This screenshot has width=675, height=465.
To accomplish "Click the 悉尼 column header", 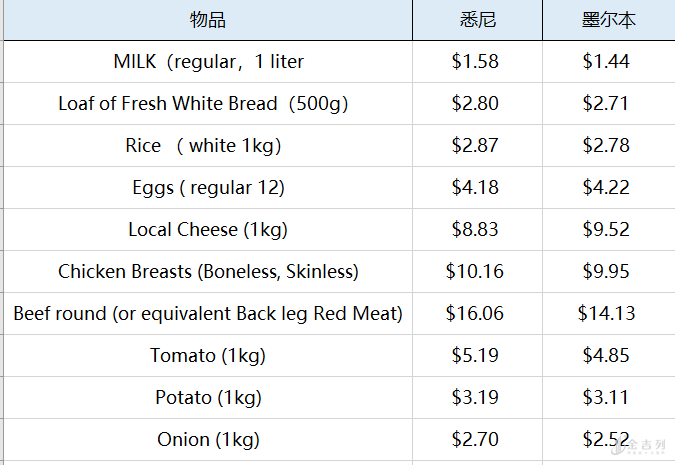I will (477, 20).
